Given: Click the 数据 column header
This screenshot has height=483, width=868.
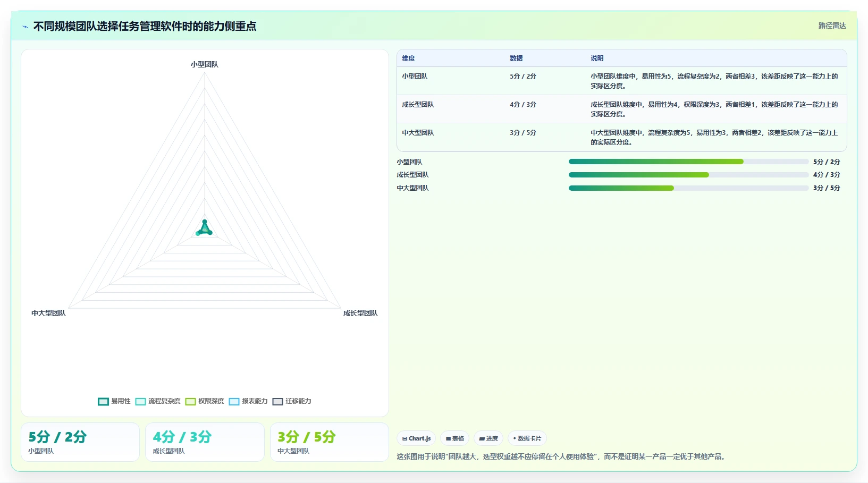Looking at the screenshot, I should click(x=516, y=58).
